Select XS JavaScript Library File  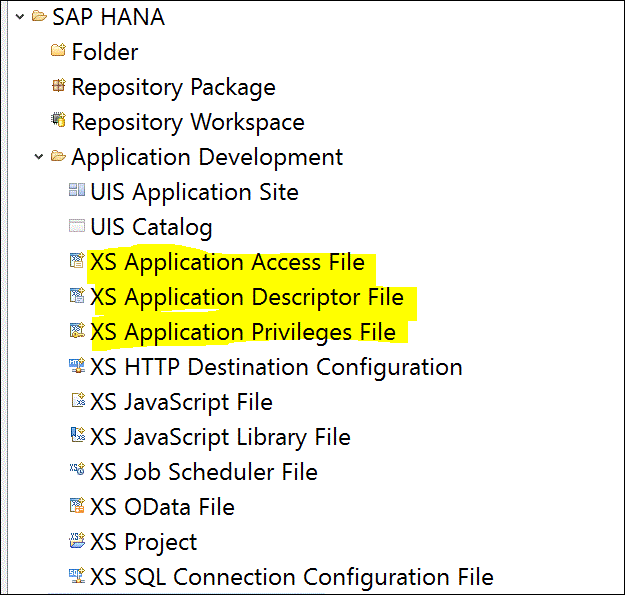point(221,437)
